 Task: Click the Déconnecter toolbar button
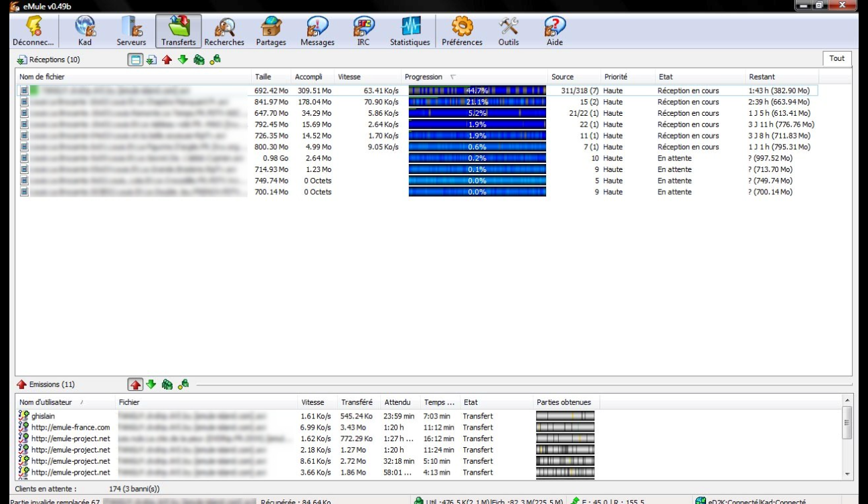pyautogui.click(x=33, y=31)
